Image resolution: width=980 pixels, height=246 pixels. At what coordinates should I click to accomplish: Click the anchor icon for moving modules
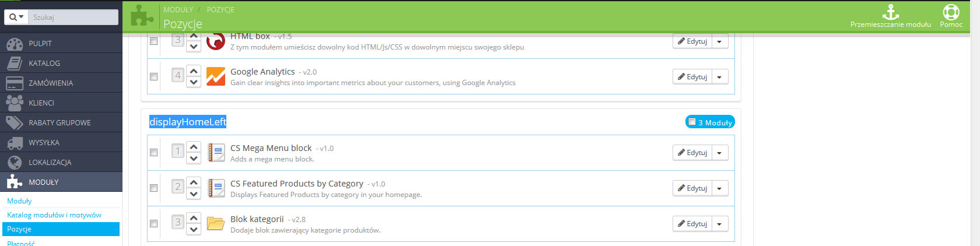[890, 12]
